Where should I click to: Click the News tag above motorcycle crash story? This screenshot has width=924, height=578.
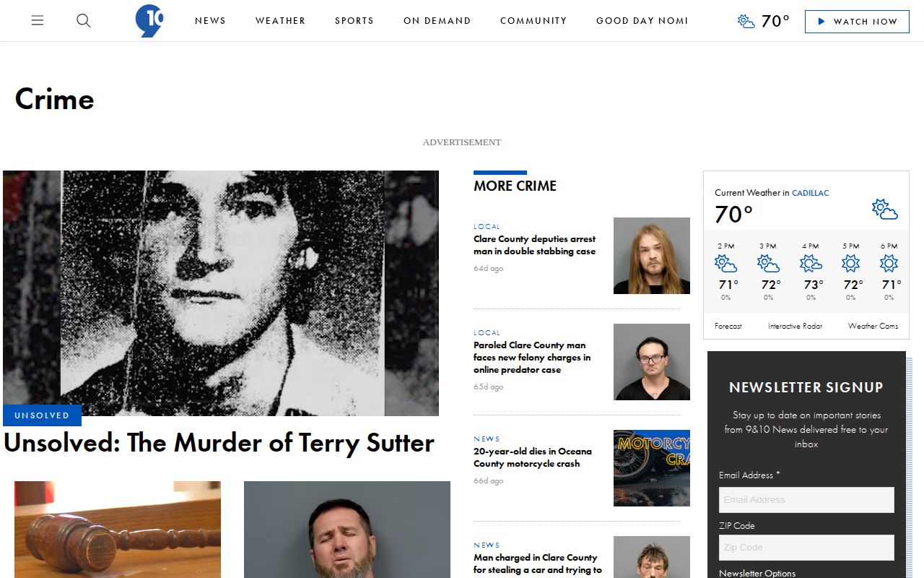[487, 439]
